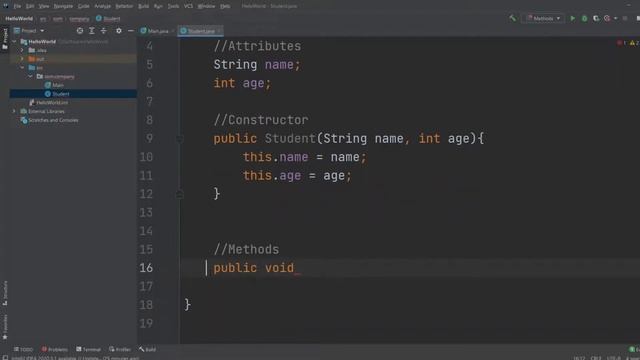Image resolution: width=640 pixels, height=360 pixels.
Task: Click the Build project hammer icon
Action: click(x=513, y=18)
